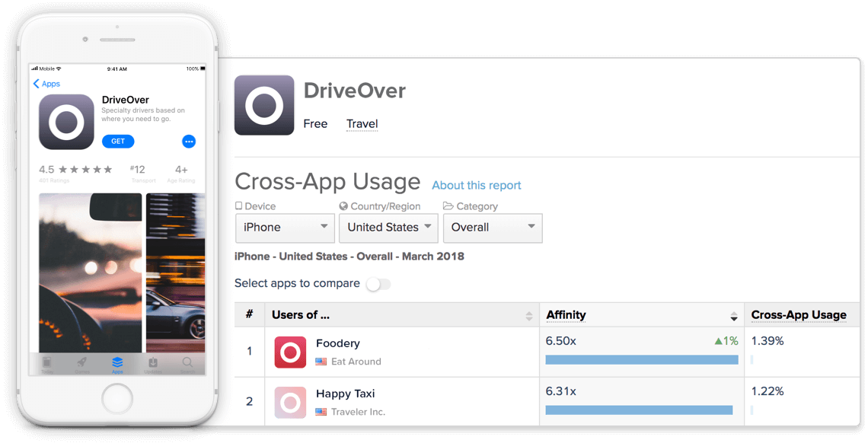The width and height of the screenshot is (868, 443).
Task: Click the folder icon next to Category
Action: [x=448, y=206]
